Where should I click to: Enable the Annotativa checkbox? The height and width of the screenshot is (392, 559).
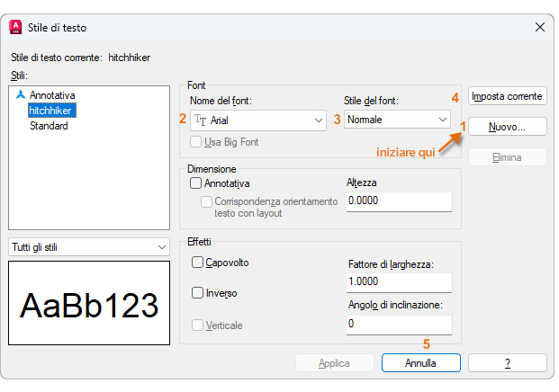coord(196,183)
